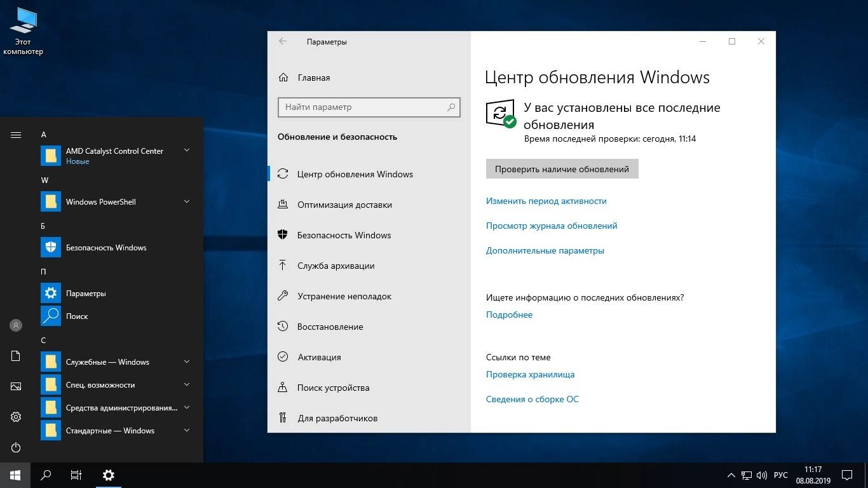Viewport: 868px width, 488px height.
Task: Open Pictures icon in Start menu rail
Action: (x=16, y=386)
